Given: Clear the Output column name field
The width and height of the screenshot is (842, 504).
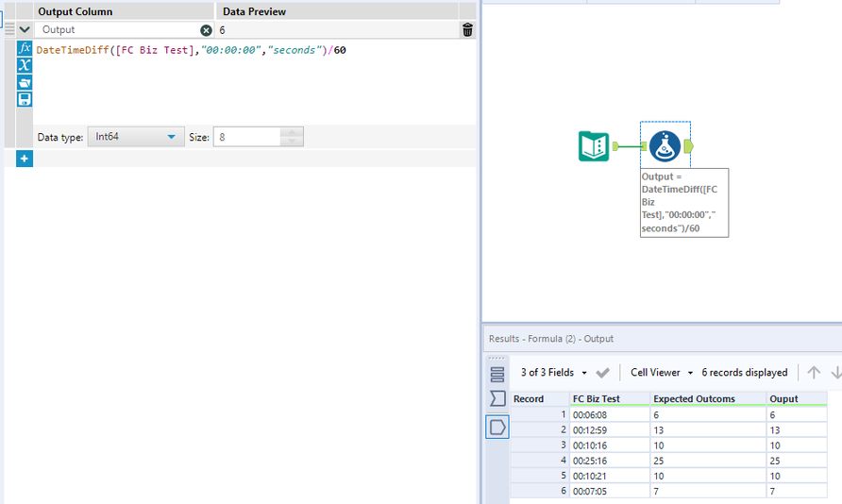Looking at the screenshot, I should click(206, 30).
